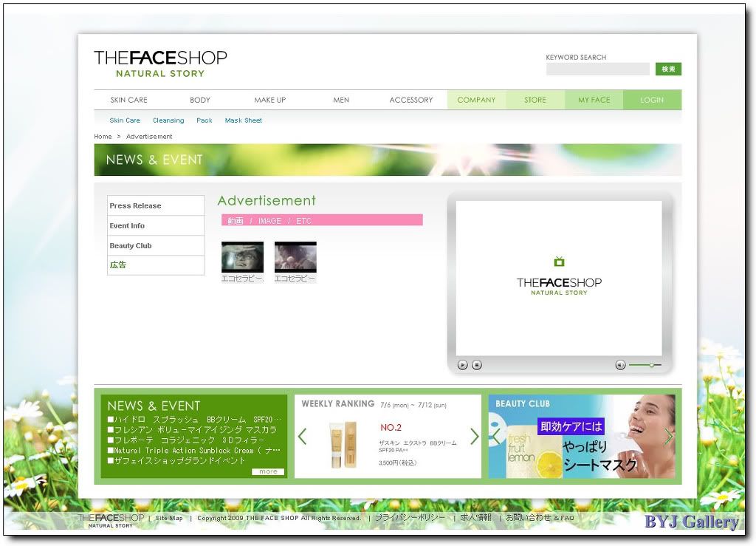Image resolution: width=756 pixels, height=546 pixels.
Task: Mute the video player speaker icon
Action: [620, 365]
